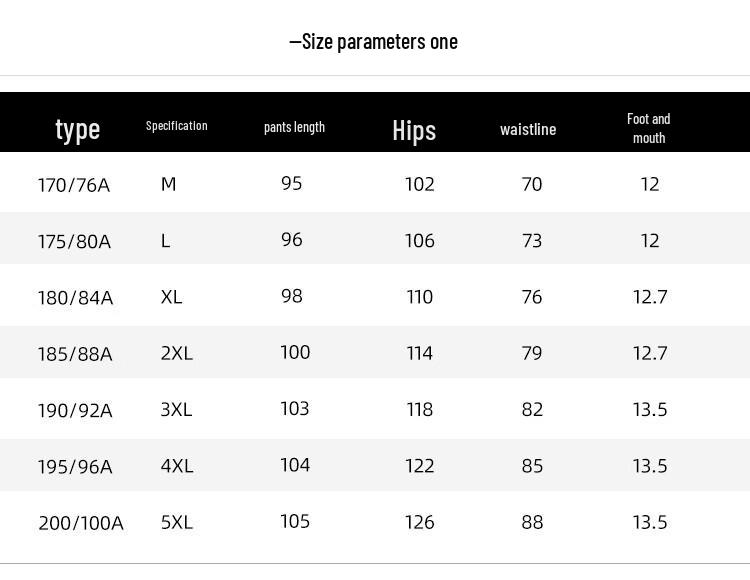Select the 190/92A type cell
750x580 pixels.
coord(75,411)
